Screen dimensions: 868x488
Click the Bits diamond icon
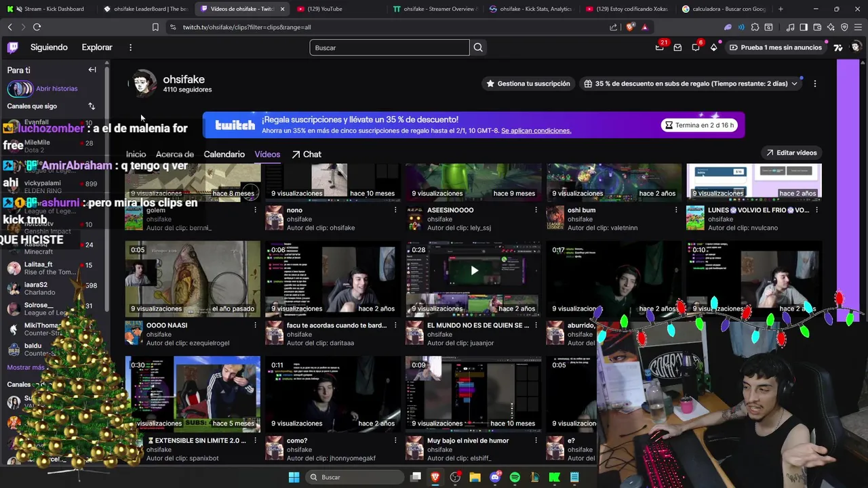click(714, 47)
